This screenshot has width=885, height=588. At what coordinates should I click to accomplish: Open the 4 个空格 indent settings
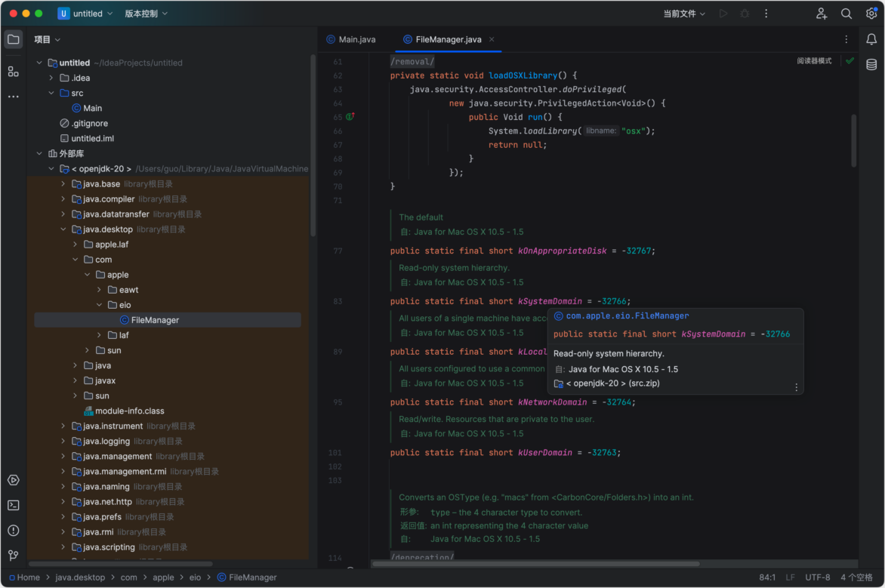tap(857, 577)
